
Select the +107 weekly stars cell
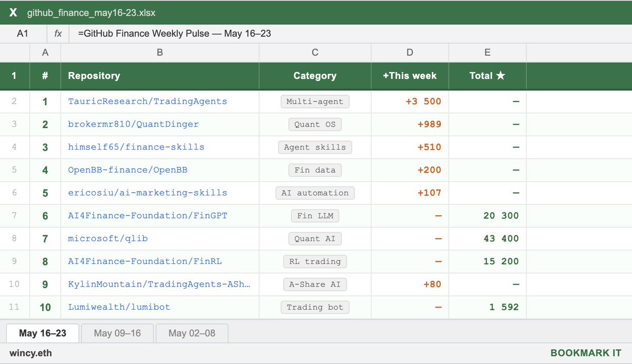point(410,193)
